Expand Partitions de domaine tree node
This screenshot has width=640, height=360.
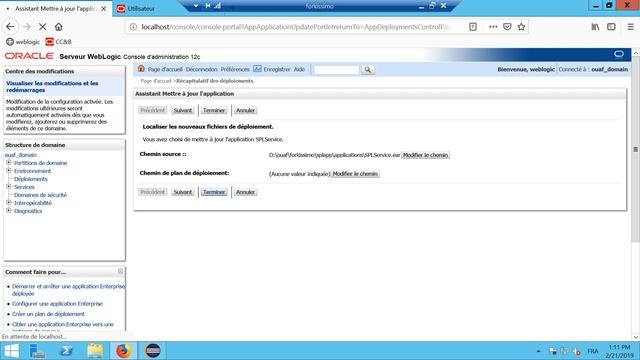[9, 162]
